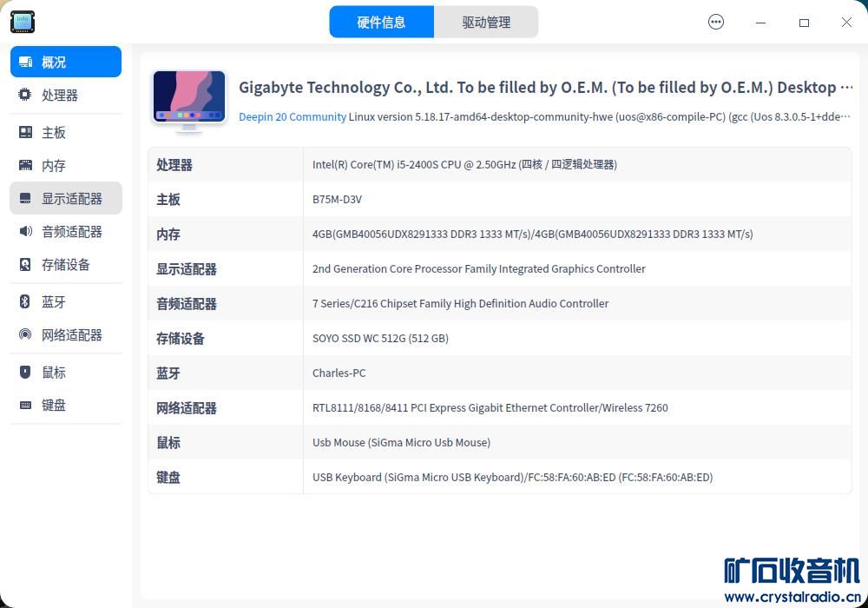Open 内存 in the sidebar list

[x=66, y=165]
